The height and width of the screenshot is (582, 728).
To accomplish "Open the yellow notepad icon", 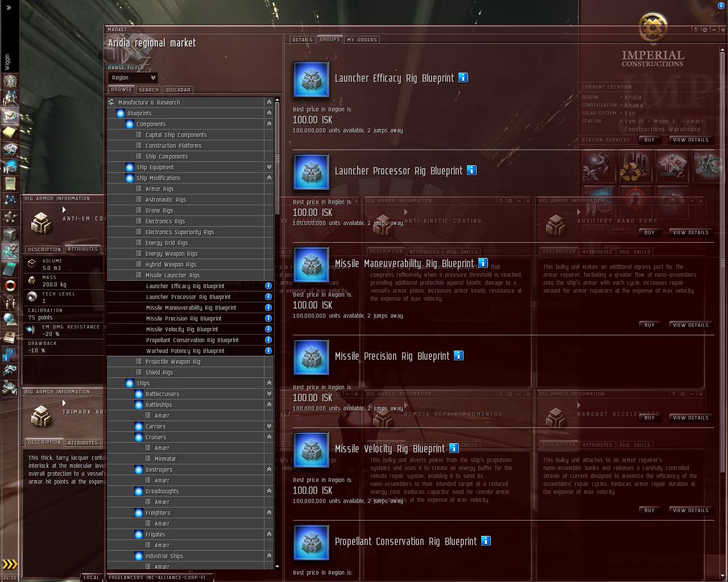I will 10,132.
